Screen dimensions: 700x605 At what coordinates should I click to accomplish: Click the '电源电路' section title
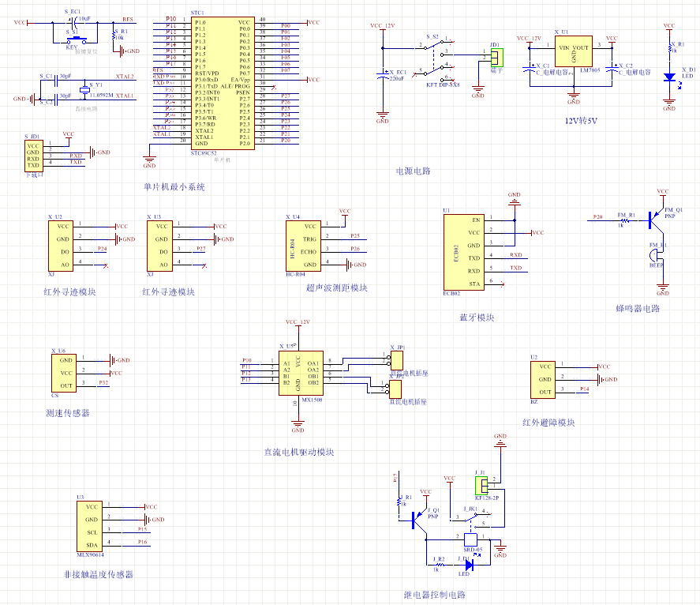pos(413,171)
